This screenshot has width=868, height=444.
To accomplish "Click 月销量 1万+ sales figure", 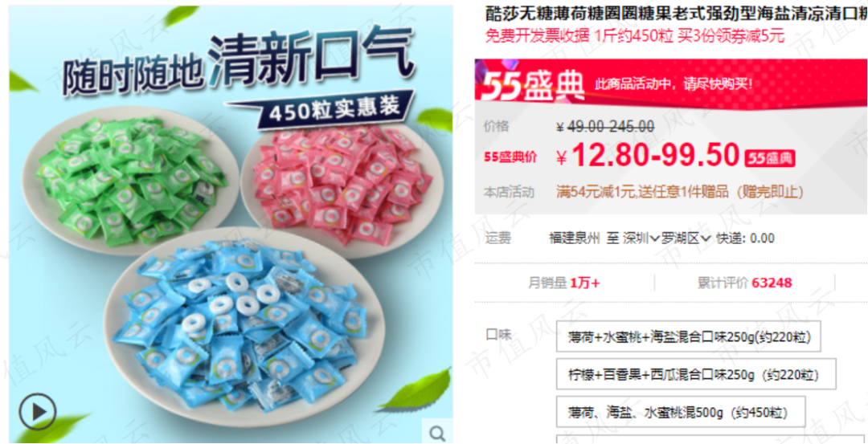I will pos(563,283).
